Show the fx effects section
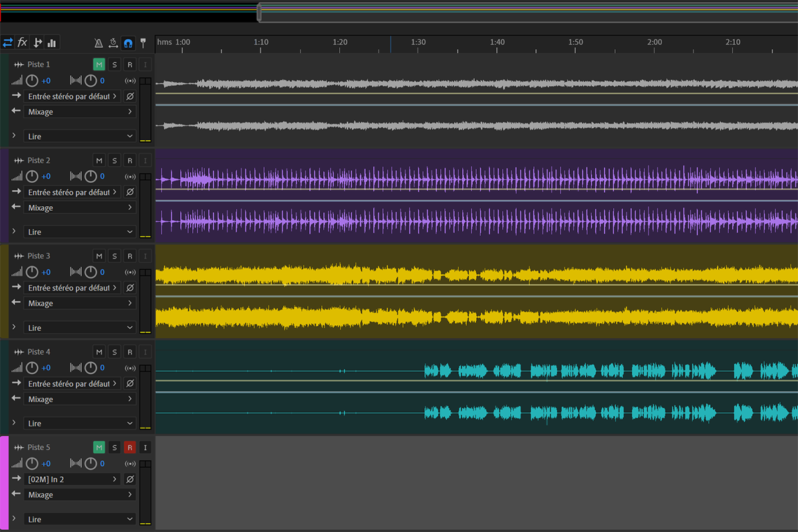The height and width of the screenshot is (532, 798). [23, 43]
